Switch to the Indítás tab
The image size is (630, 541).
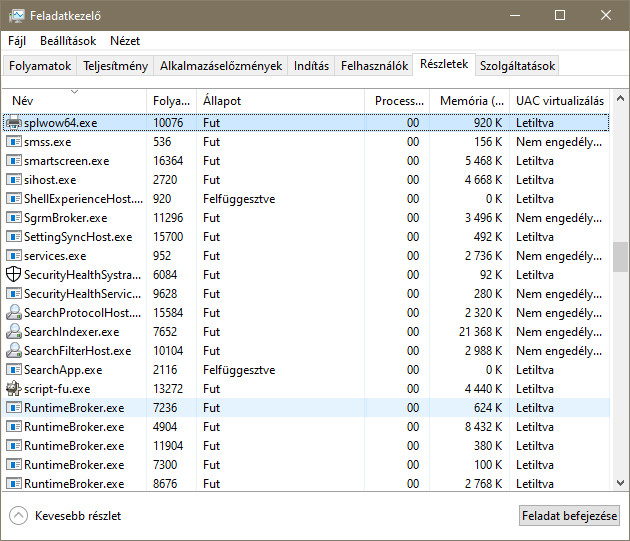[311, 66]
